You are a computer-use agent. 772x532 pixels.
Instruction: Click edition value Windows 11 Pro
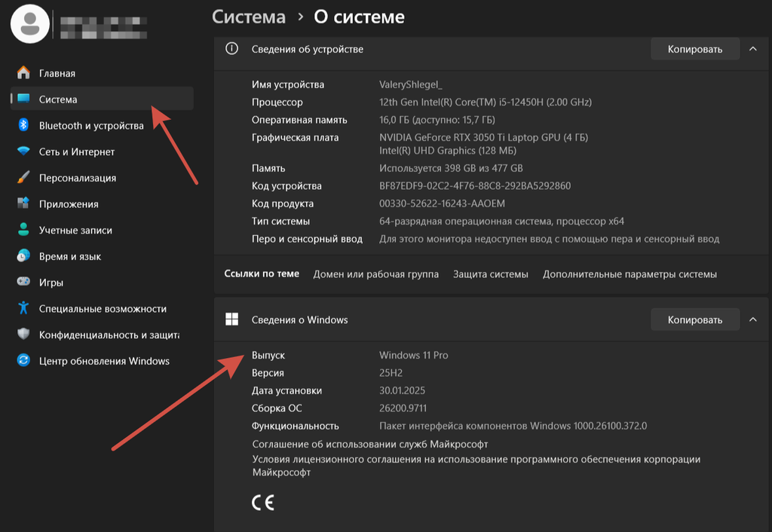click(414, 355)
